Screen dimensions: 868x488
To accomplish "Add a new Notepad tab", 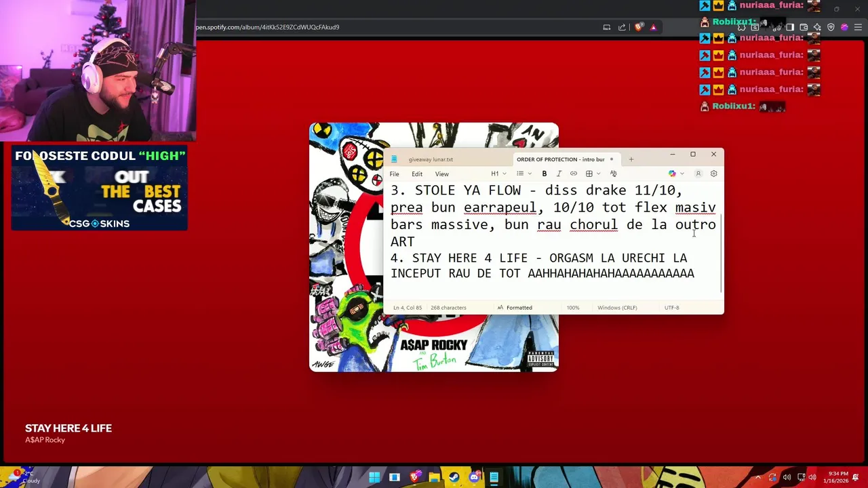I will click(631, 159).
